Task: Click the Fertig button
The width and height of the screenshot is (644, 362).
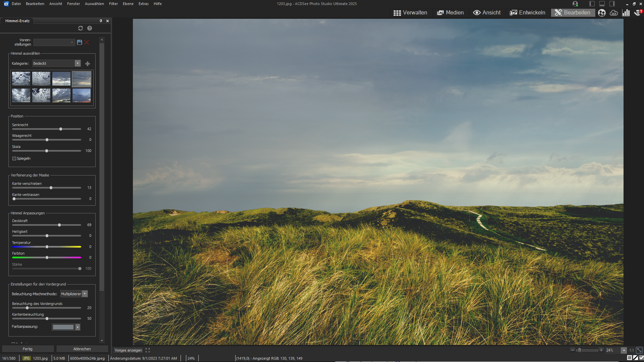Action: click(x=28, y=349)
